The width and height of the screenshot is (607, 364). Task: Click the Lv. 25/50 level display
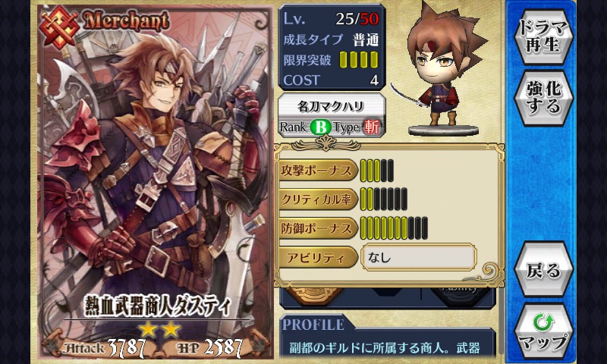point(331,18)
